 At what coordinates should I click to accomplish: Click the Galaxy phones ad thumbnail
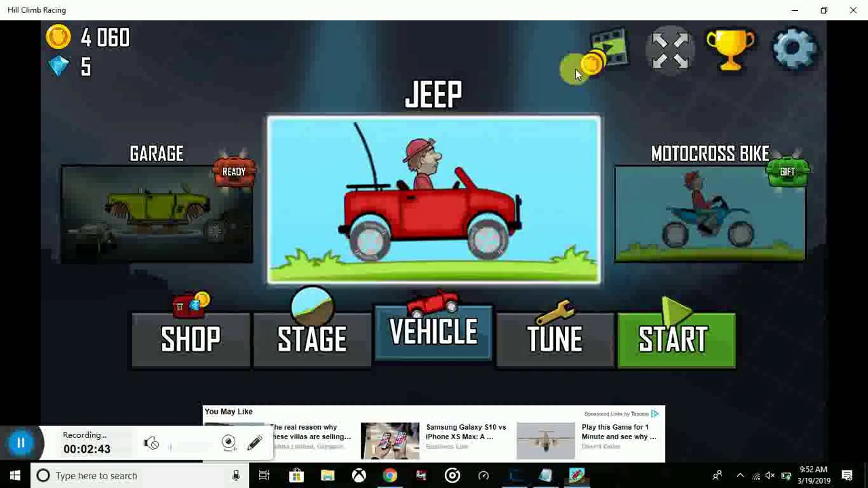pyautogui.click(x=390, y=441)
